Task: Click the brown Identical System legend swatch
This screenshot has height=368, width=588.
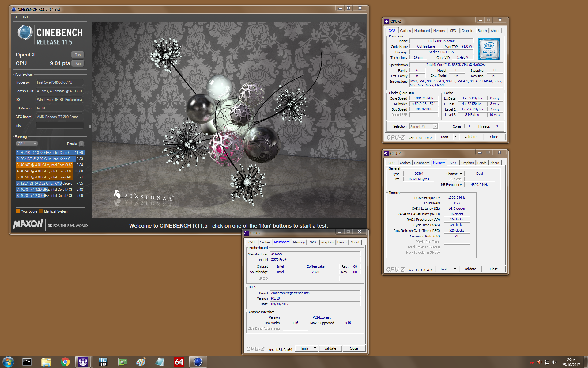Action: click(x=41, y=211)
